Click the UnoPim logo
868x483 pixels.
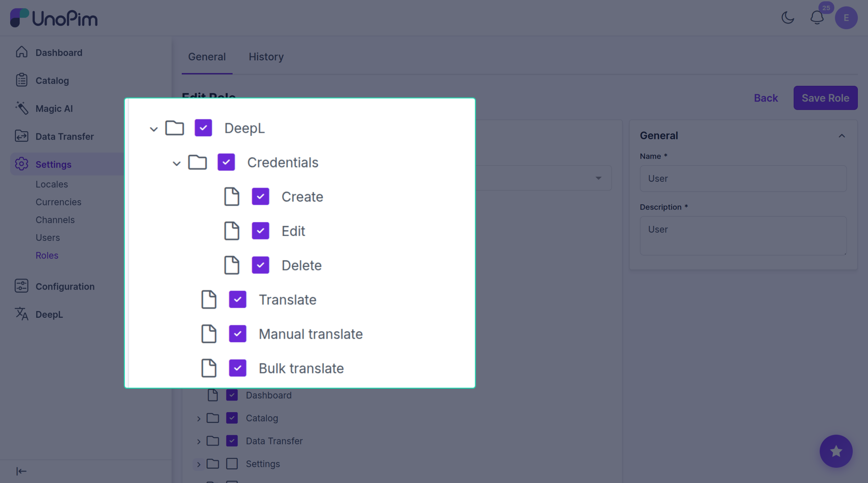54,18
